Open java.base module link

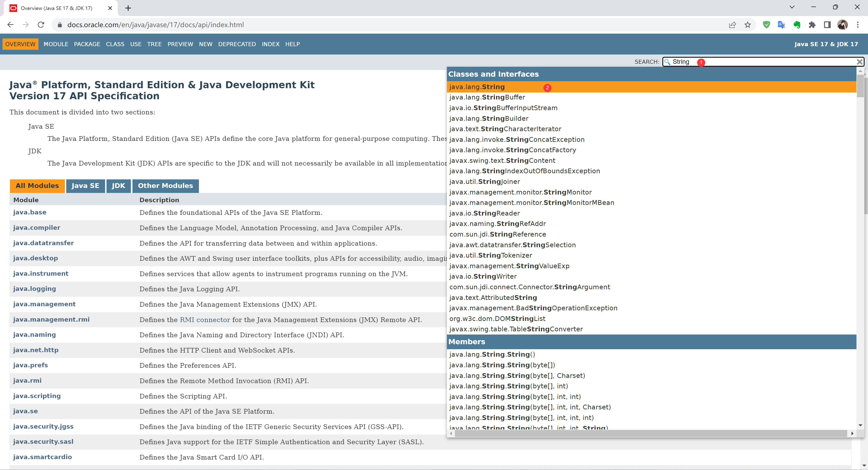point(30,212)
